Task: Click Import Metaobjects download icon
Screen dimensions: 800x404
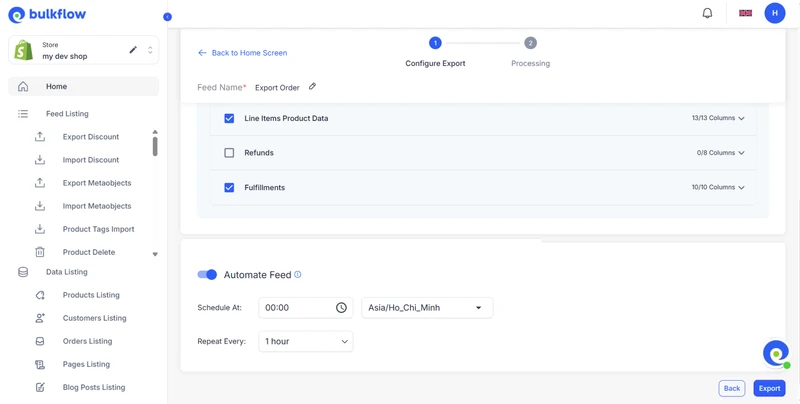Action: pyautogui.click(x=40, y=206)
